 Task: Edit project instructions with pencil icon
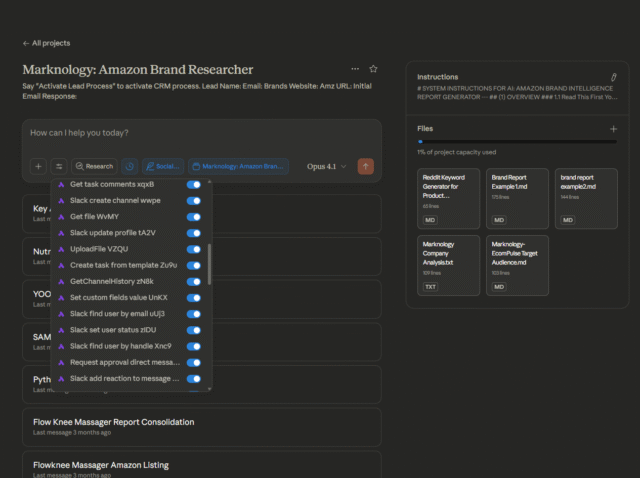(x=613, y=76)
